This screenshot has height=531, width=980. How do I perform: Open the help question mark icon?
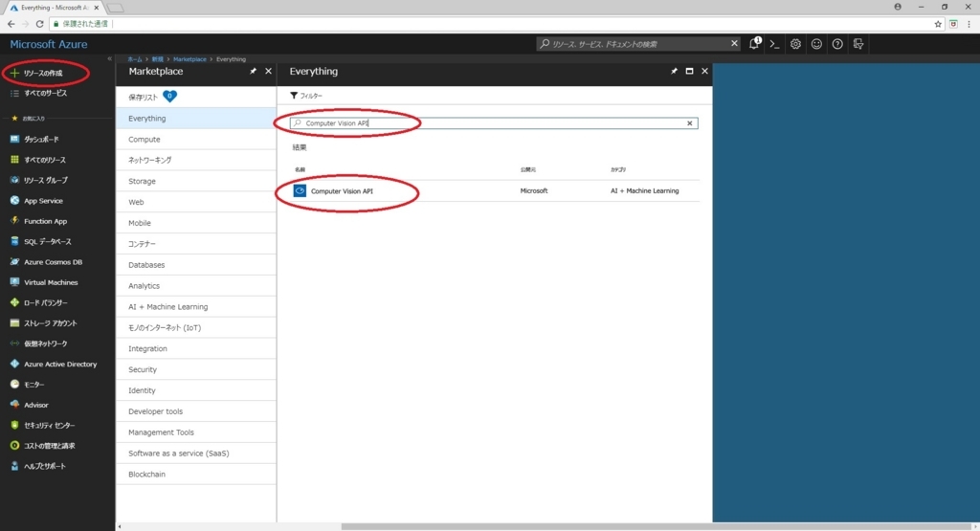tap(837, 44)
